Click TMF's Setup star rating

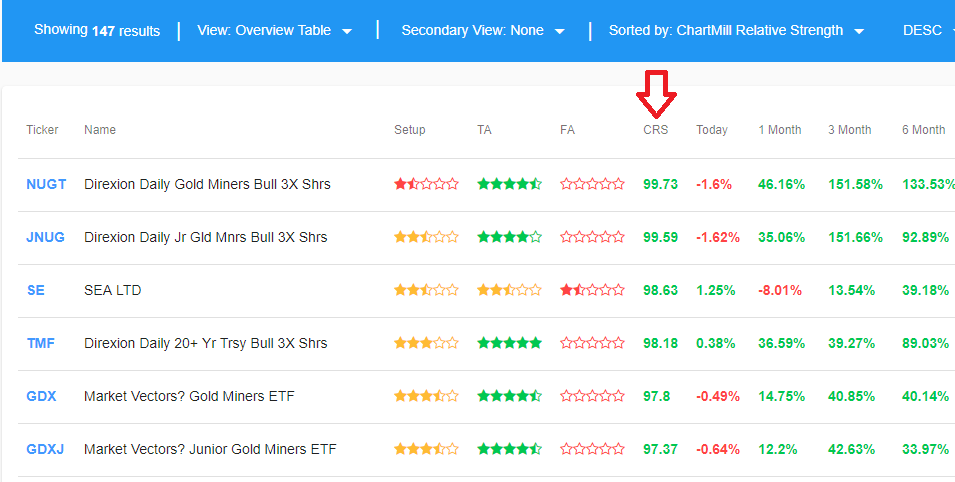pos(426,343)
